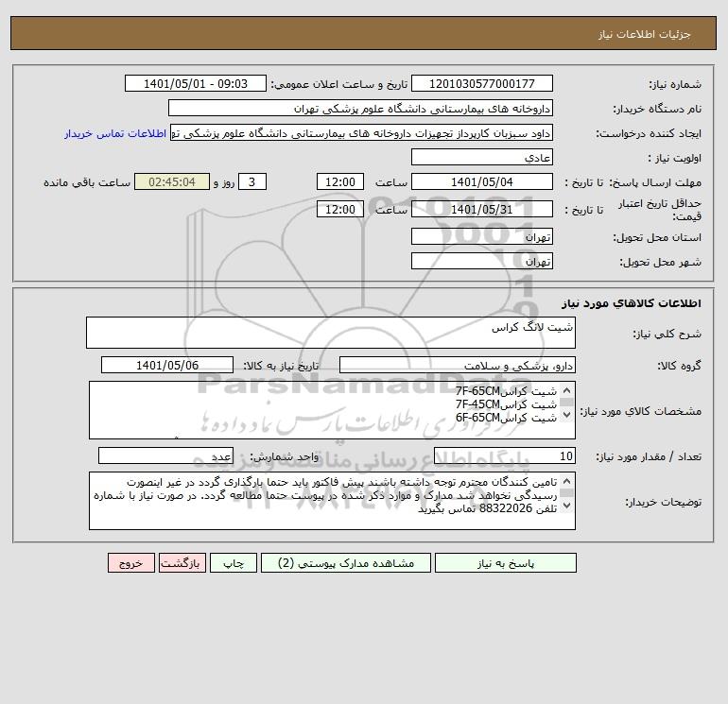Image resolution: width=728 pixels, height=704 pixels.
Task: Click label توضیحات خریدار
Action: pos(663,502)
